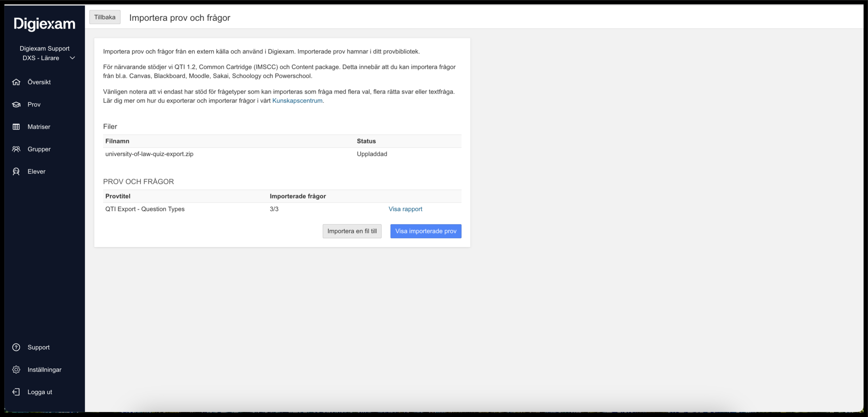The width and height of the screenshot is (868, 417).
Task: Click the Elever student icon
Action: pos(16,172)
